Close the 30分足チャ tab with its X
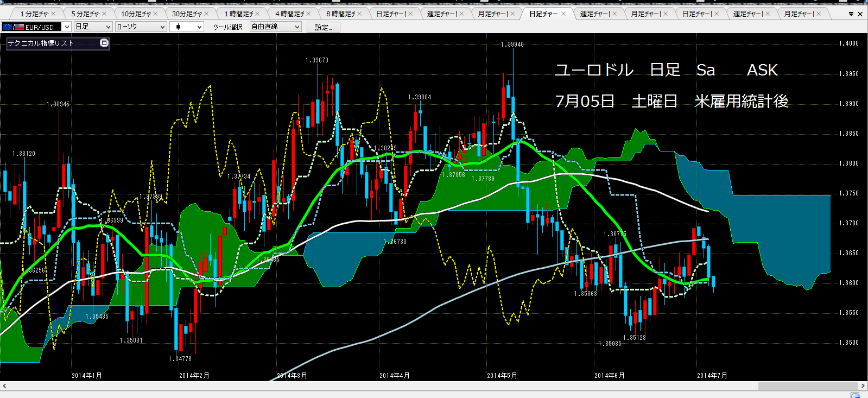Image resolution: width=868 pixels, height=398 pixels. [x=206, y=14]
